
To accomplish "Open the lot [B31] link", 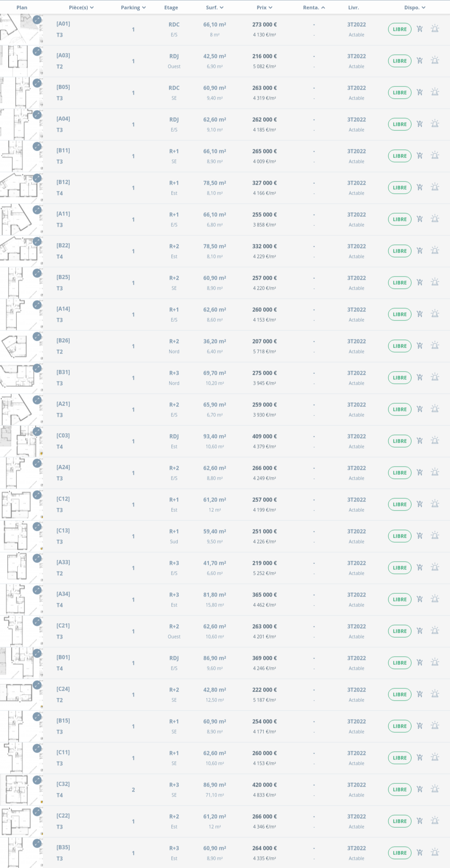I will click(x=63, y=372).
